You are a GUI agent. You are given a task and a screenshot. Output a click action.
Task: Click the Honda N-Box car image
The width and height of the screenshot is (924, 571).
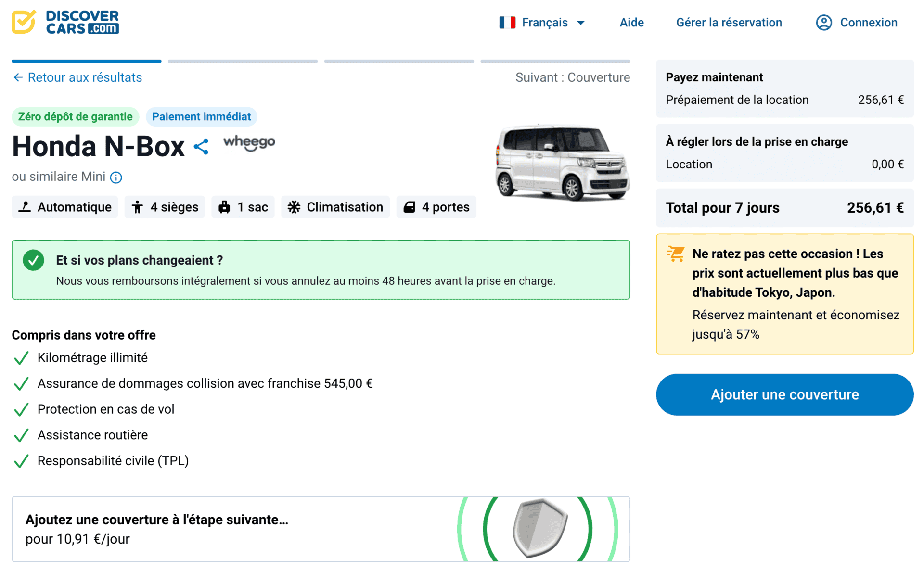coord(563,162)
